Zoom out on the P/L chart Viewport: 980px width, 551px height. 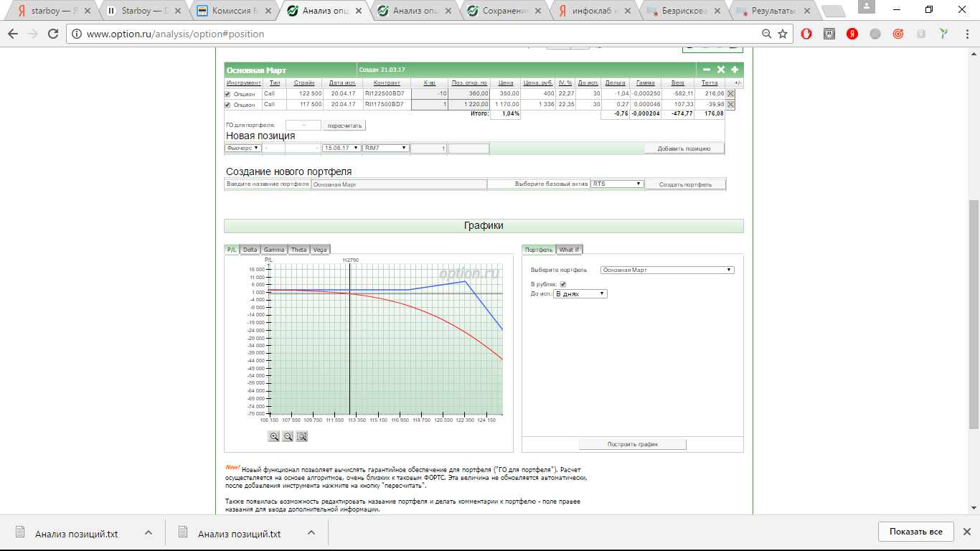tap(288, 436)
